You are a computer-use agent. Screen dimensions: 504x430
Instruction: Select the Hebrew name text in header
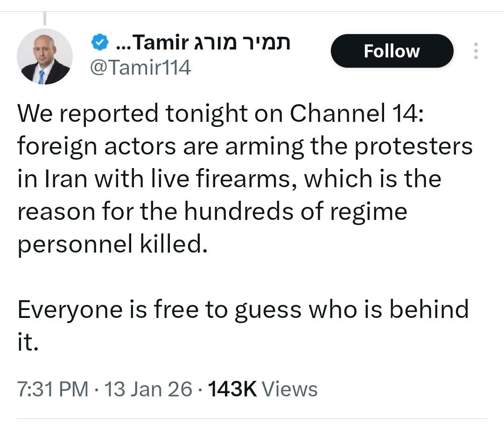click(242, 43)
